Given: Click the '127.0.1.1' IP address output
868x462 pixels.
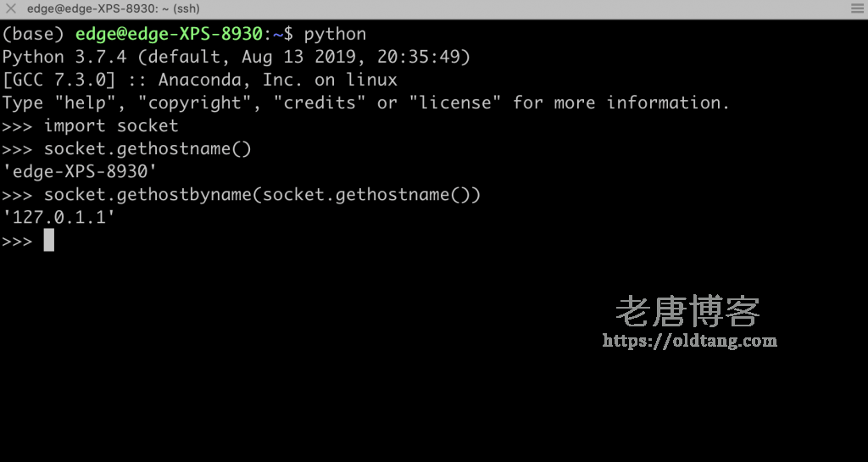Looking at the screenshot, I should (x=58, y=218).
